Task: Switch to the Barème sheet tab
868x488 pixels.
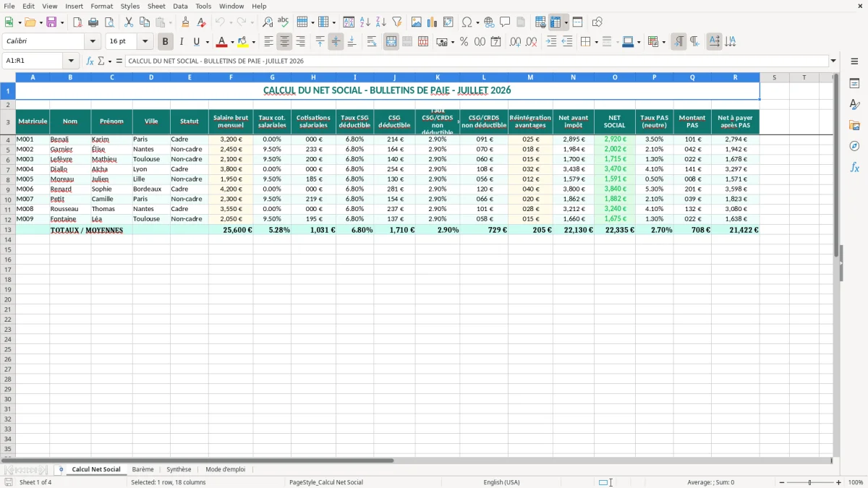Action: (143, 469)
